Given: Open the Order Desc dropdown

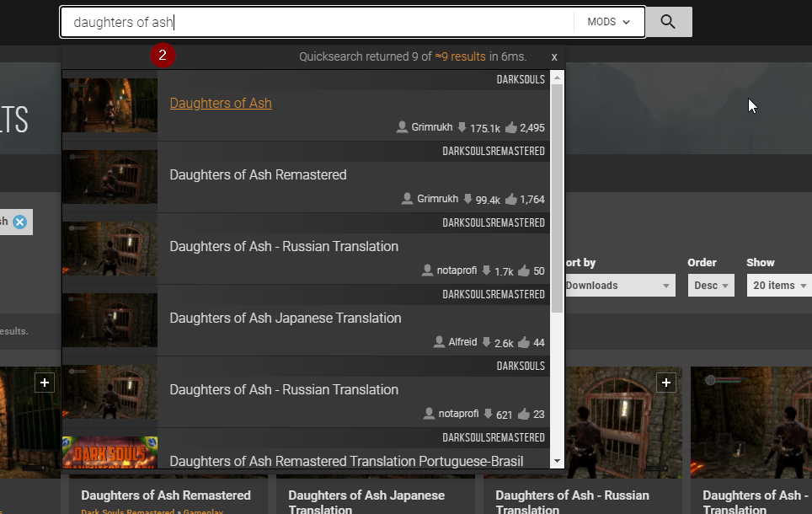Looking at the screenshot, I should point(711,286).
